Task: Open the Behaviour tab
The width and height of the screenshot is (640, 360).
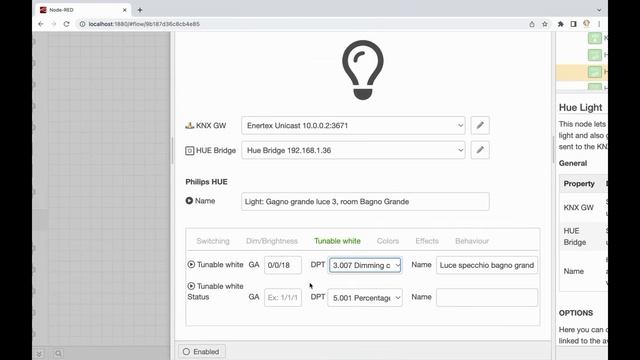Action: click(472, 241)
